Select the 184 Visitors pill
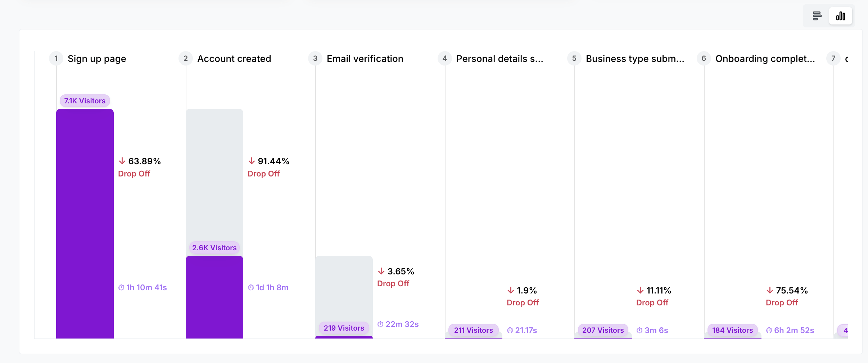This screenshot has width=868, height=363. coord(733,330)
